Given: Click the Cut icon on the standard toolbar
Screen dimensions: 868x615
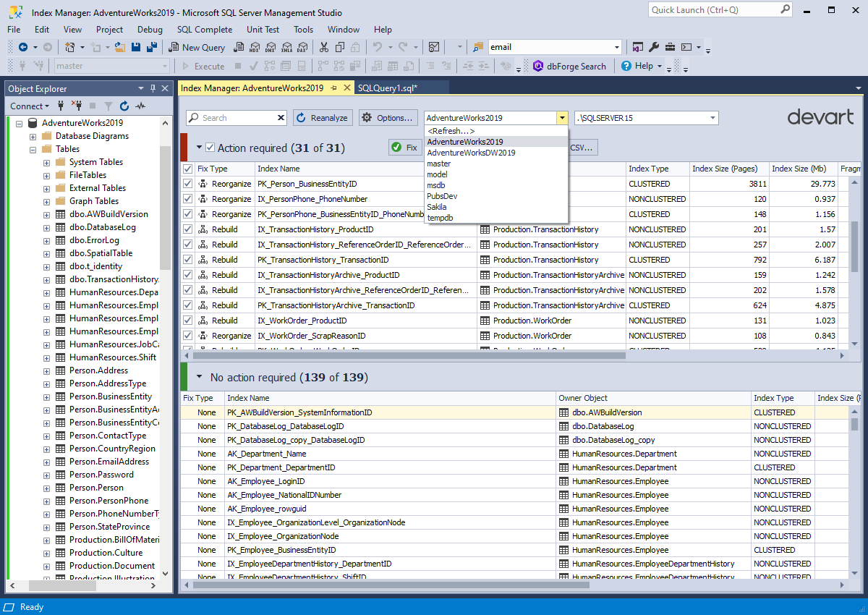Looking at the screenshot, I should (x=323, y=46).
